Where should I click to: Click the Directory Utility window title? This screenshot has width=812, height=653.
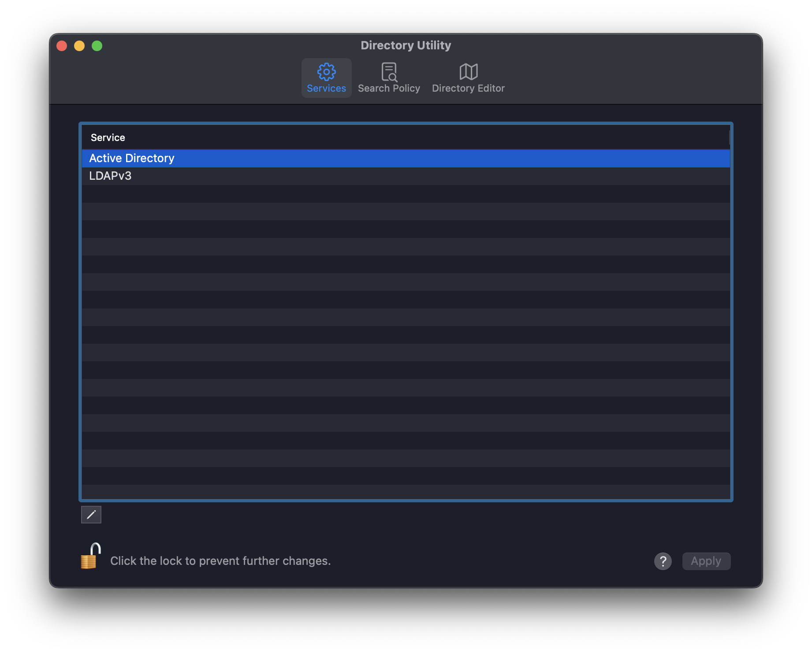[x=406, y=45]
